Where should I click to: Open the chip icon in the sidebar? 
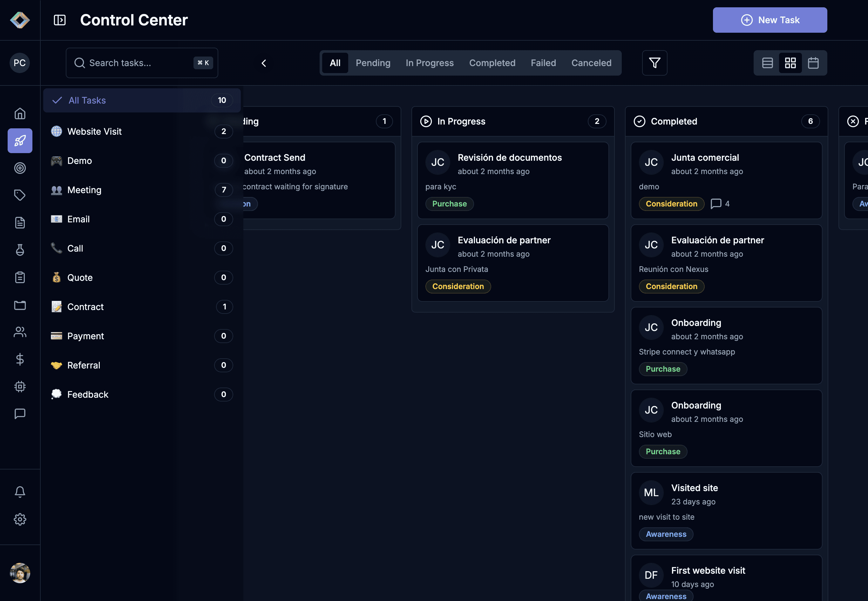click(20, 386)
